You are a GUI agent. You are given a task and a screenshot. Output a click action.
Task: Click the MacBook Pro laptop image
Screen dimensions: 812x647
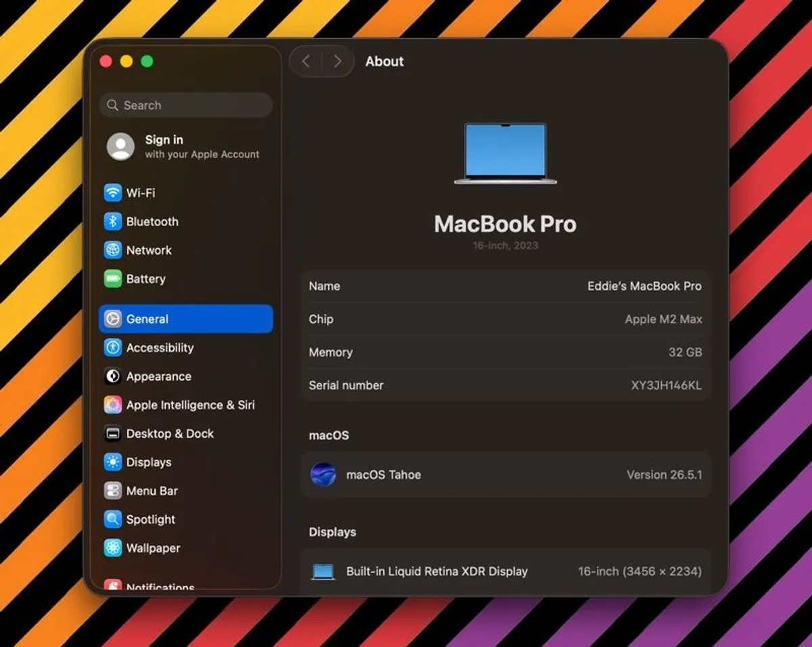click(505, 153)
